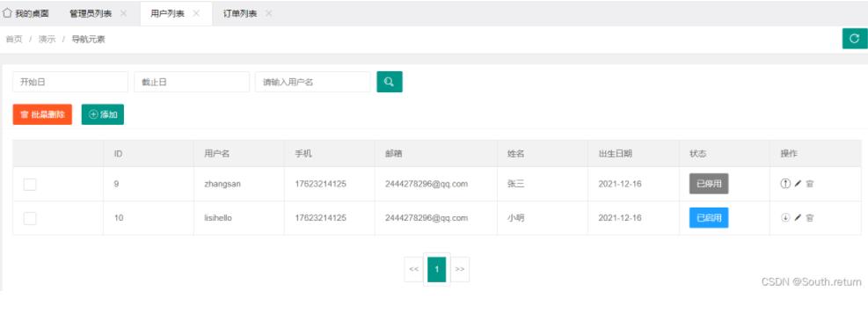
Task: Close the 管理员列表 tab
Action: (x=123, y=13)
